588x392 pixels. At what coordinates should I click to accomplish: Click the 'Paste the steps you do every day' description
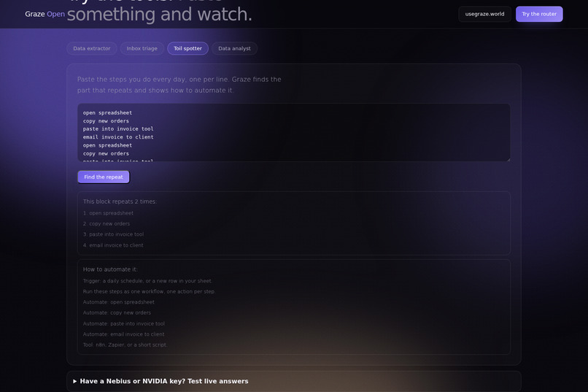pos(179,85)
